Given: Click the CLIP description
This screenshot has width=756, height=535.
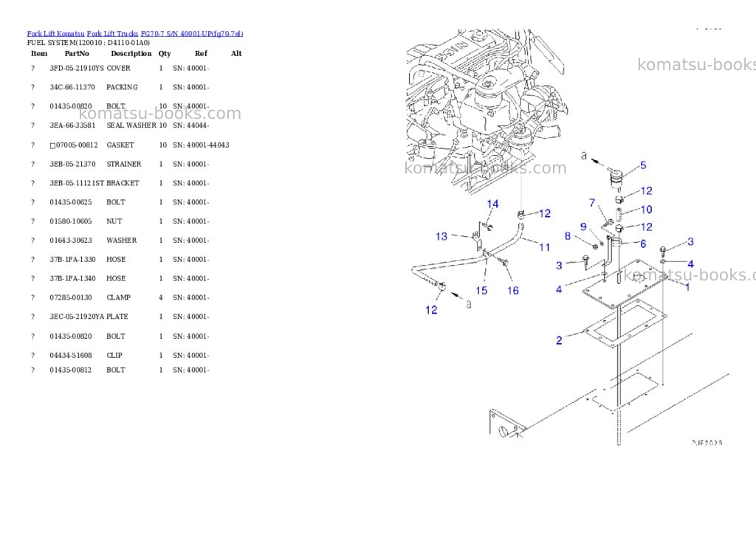Looking at the screenshot, I should coord(114,355).
